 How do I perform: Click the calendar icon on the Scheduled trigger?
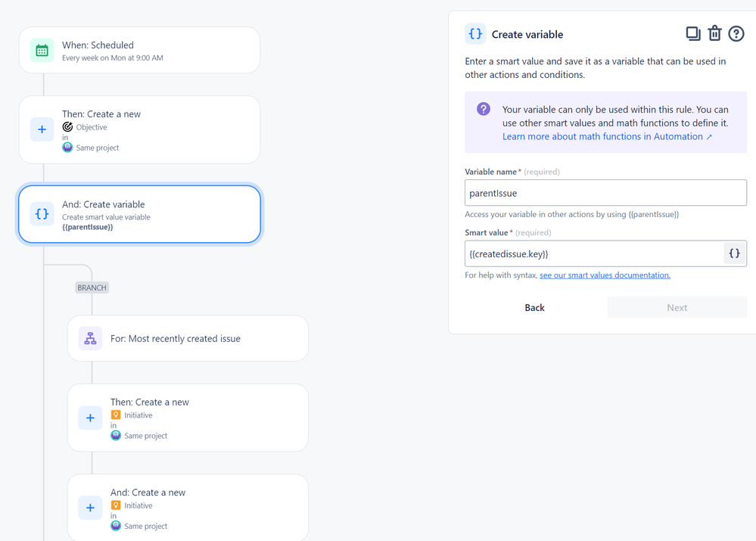(x=42, y=51)
